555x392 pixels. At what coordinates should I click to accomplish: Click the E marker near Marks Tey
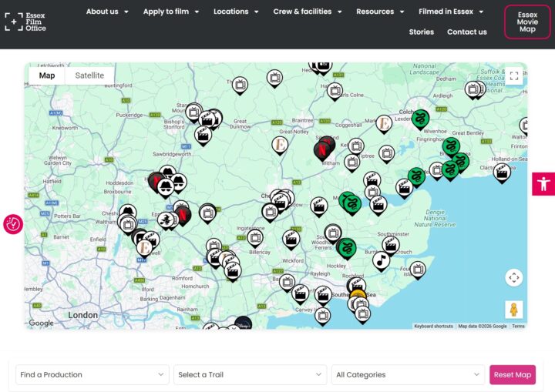[x=384, y=124]
